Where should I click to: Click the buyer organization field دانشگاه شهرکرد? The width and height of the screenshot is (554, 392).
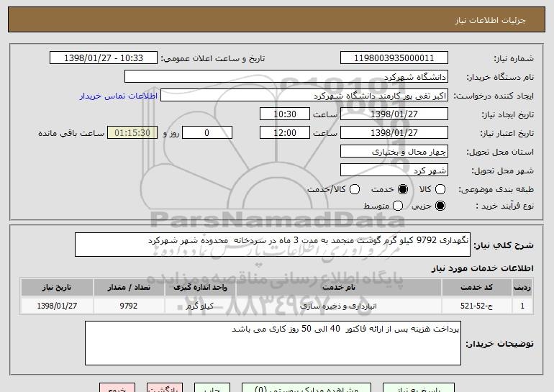point(286,77)
